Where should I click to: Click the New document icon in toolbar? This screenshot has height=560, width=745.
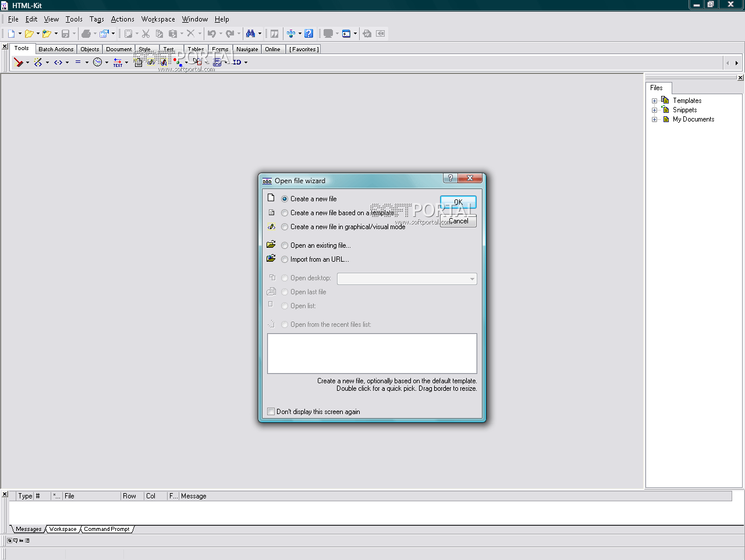click(11, 34)
